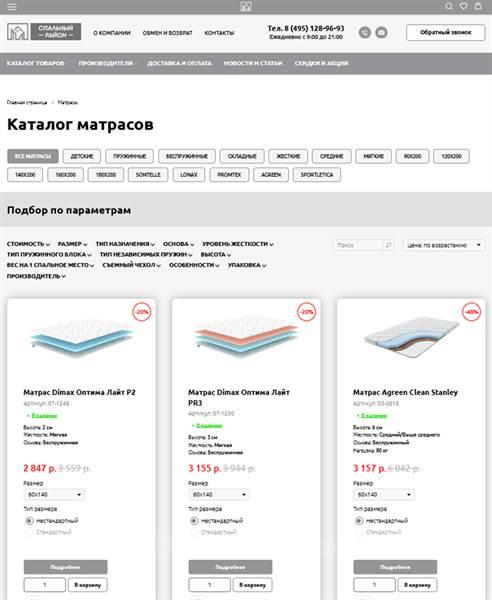Open Agreen Clean Stanley mattress image
492x600 pixels.
(411, 337)
